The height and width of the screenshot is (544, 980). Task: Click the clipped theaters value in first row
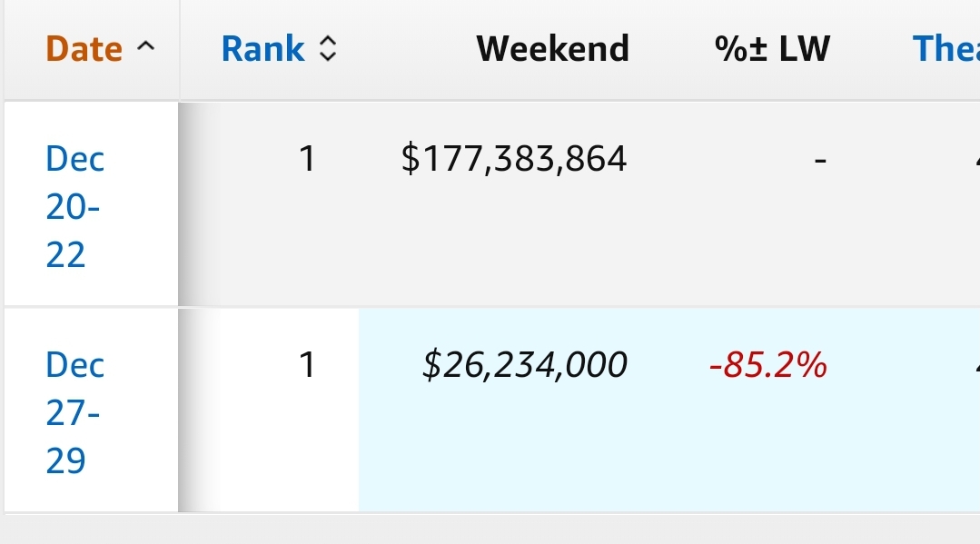(977, 159)
